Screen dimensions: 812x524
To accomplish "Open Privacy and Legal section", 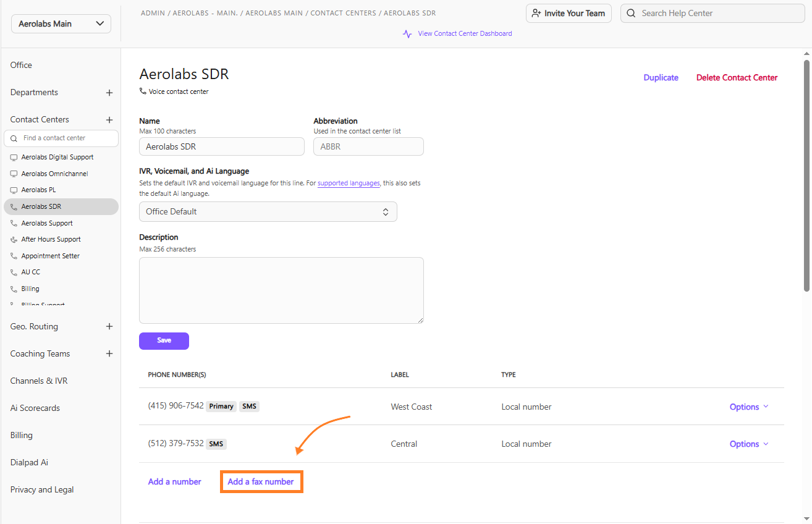I will 42,489.
